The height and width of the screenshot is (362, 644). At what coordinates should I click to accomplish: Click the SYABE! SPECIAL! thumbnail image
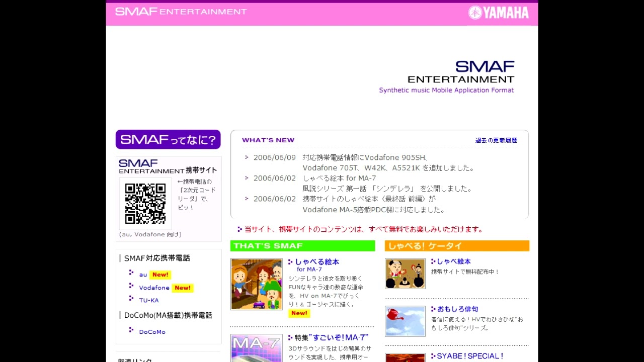click(405, 357)
